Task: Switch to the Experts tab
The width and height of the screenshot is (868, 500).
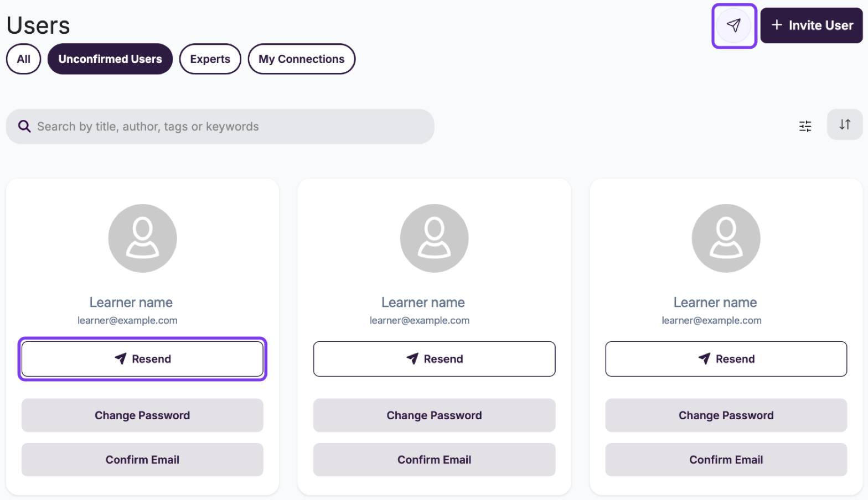Action: click(x=210, y=59)
